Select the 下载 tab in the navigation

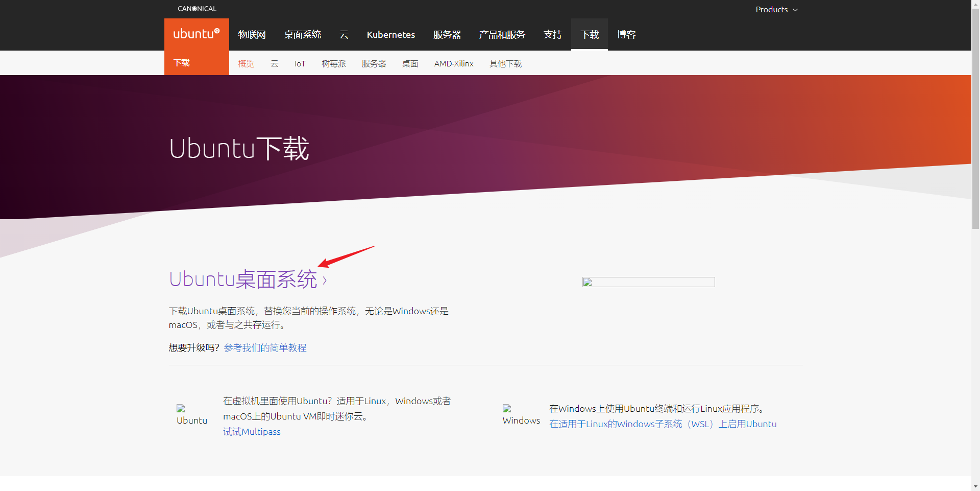589,34
